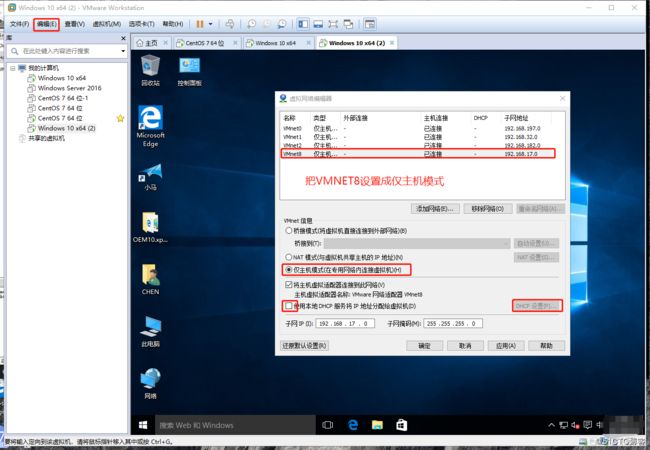Click the send Ctrl+Alt+Del toolbar icon
Viewport: 650px width, 450px height.
230,24
